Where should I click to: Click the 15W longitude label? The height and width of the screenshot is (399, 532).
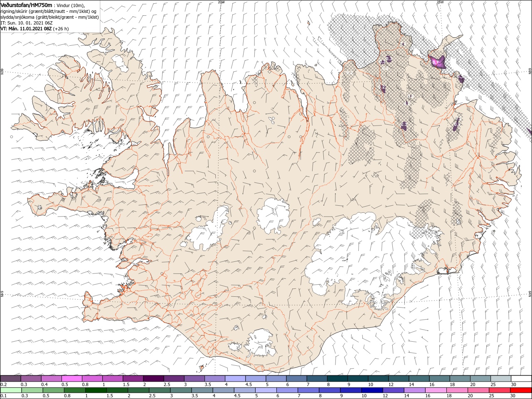[440, 2]
